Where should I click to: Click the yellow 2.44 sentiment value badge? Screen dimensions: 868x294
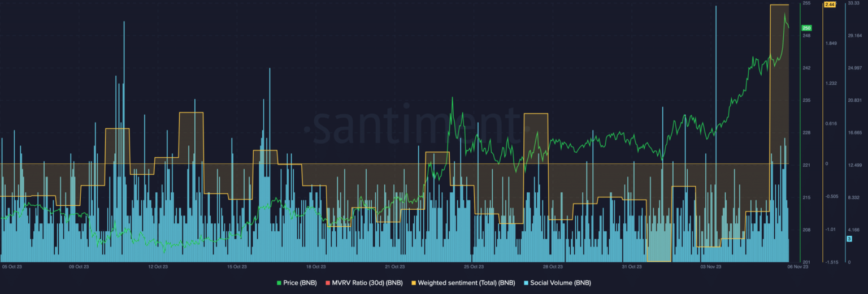click(x=830, y=5)
